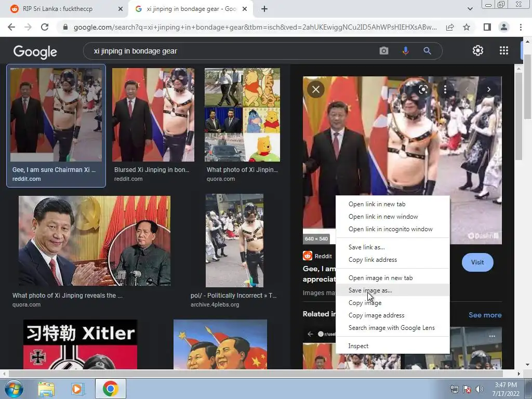Click the browser forward arrow
The height and width of the screenshot is (399, 532).
[x=28, y=27]
